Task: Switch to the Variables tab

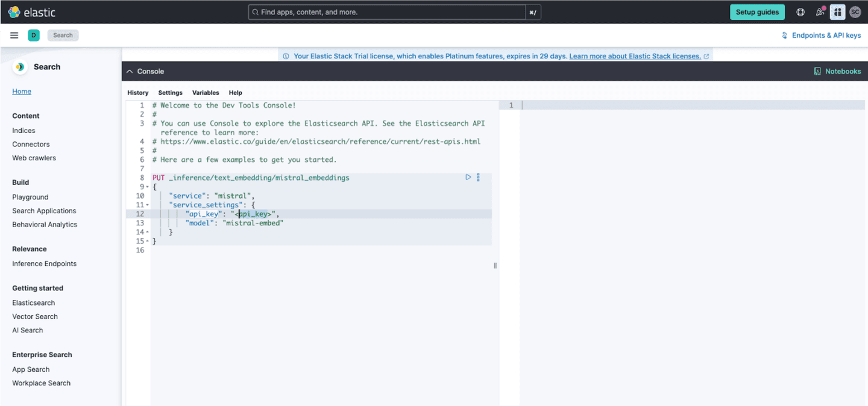Action: point(205,93)
